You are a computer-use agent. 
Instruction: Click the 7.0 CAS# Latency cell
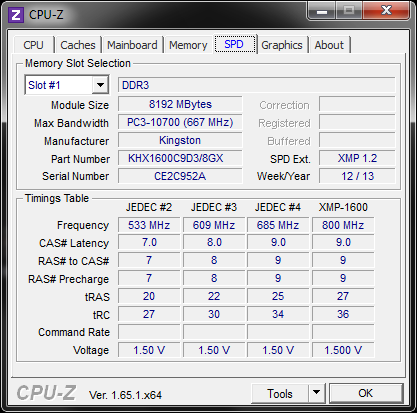tap(149, 242)
